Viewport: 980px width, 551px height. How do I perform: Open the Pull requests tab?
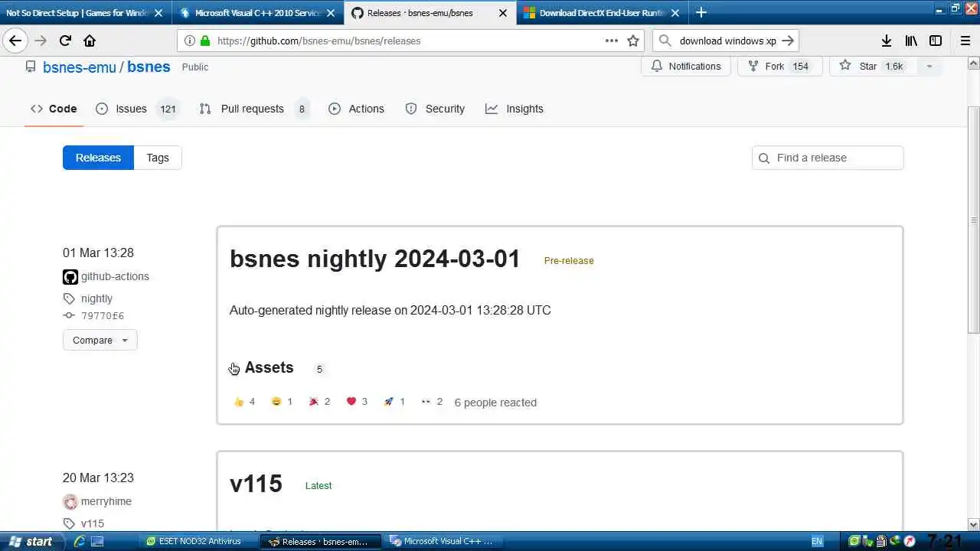tap(254, 109)
